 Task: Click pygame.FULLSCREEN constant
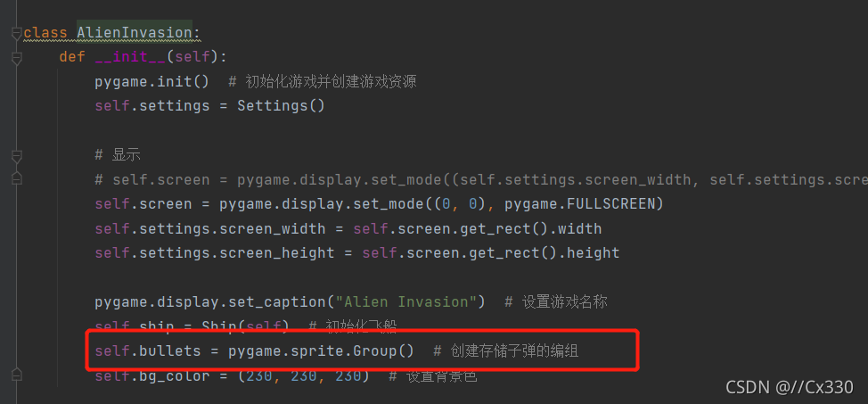pyautogui.click(x=584, y=204)
